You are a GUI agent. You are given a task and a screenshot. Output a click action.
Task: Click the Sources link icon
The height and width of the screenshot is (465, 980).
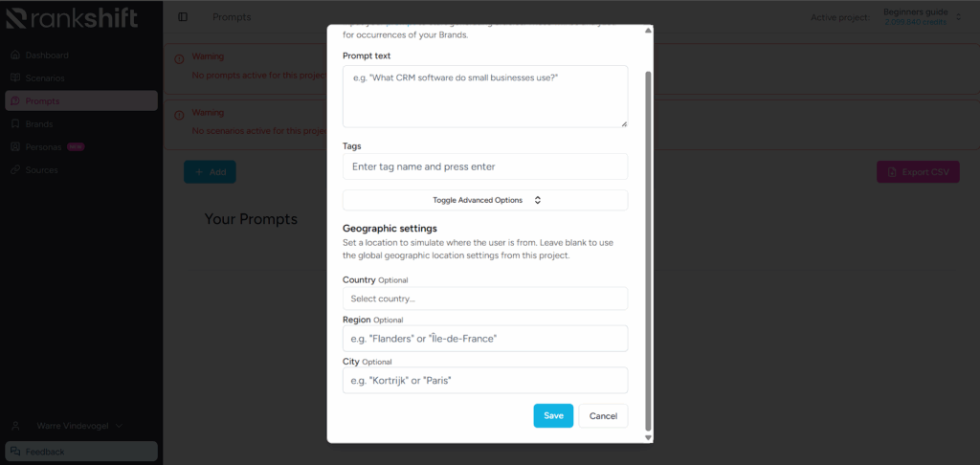coord(15,170)
